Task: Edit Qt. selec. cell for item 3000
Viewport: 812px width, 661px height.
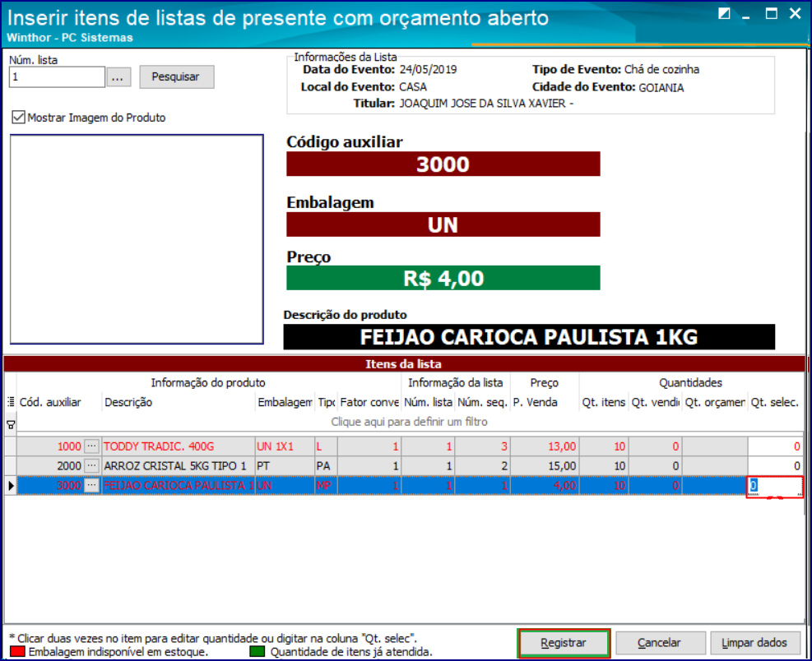Action: (x=775, y=486)
